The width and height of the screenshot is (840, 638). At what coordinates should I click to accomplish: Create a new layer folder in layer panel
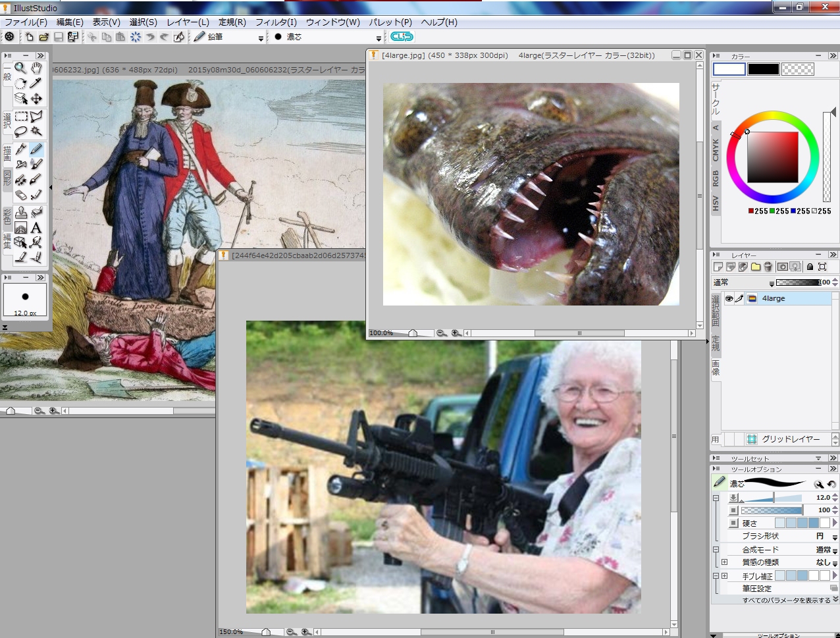[755, 267]
